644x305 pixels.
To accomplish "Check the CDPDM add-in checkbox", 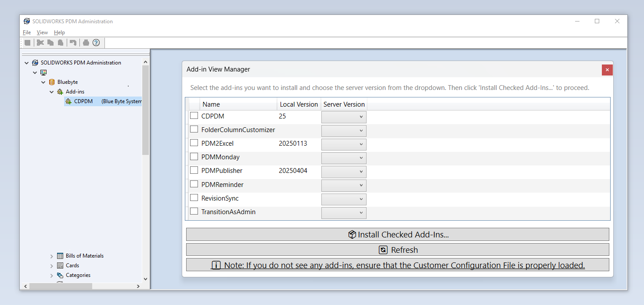I will pos(194,115).
